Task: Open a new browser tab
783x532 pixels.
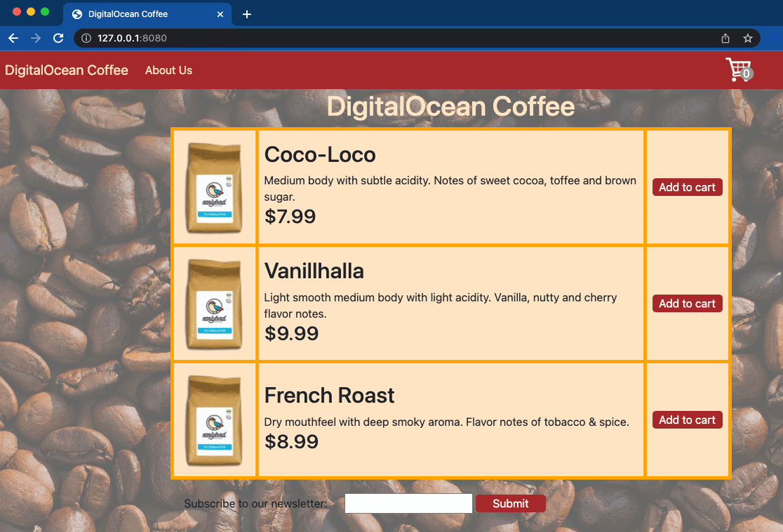Action: tap(247, 14)
